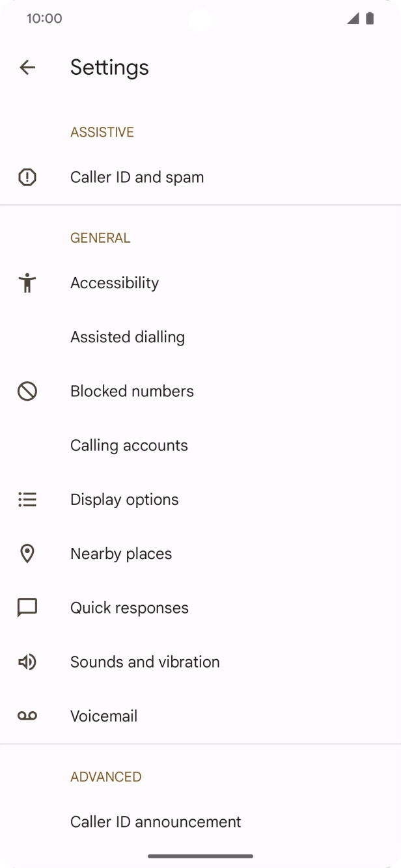Open Sounds and vibration settings
This screenshot has height=868, width=401.
[145, 662]
